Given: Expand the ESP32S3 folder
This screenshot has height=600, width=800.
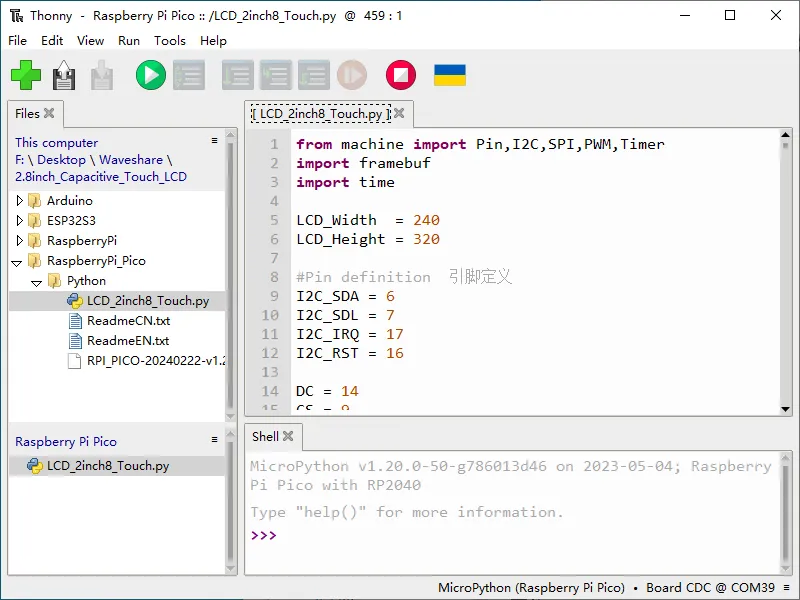Looking at the screenshot, I should click(x=19, y=220).
